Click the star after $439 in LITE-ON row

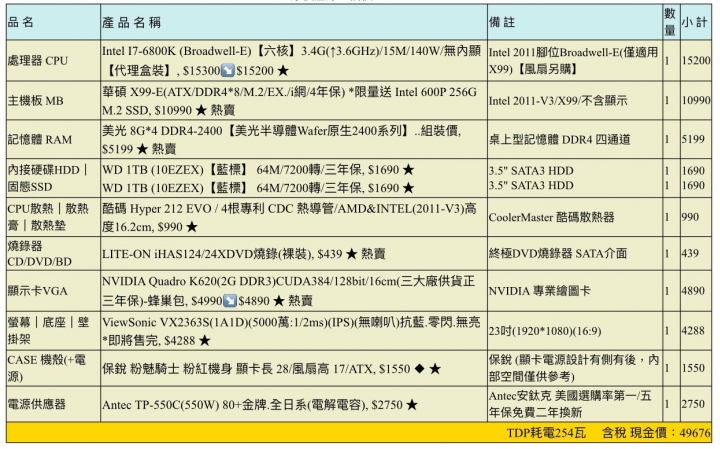click(x=351, y=253)
